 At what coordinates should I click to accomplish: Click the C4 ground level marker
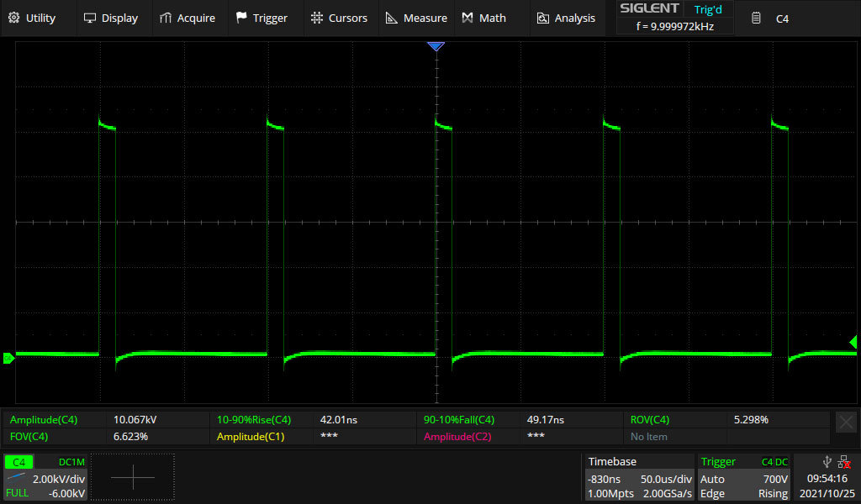coord(8,358)
